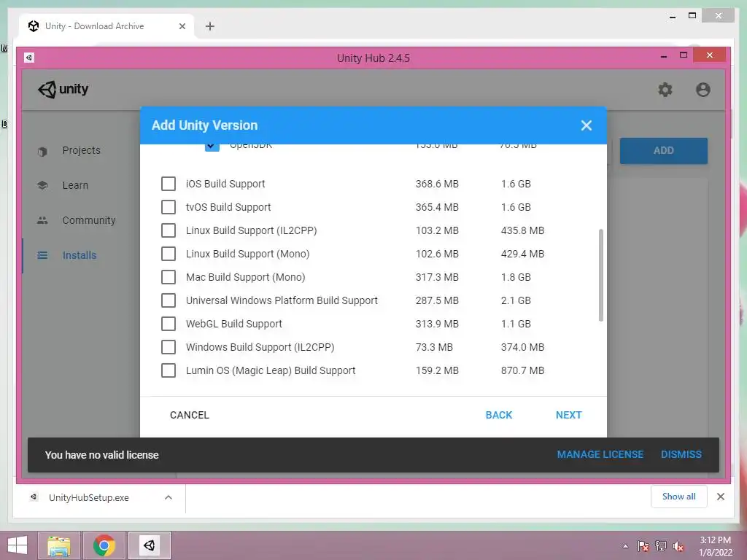DISMISS the no valid license notice

[681, 455]
